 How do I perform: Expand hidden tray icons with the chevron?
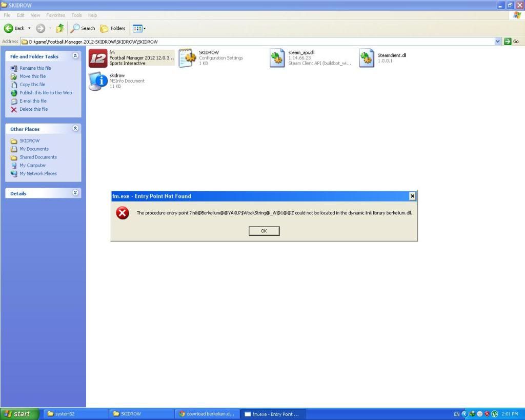(465, 414)
